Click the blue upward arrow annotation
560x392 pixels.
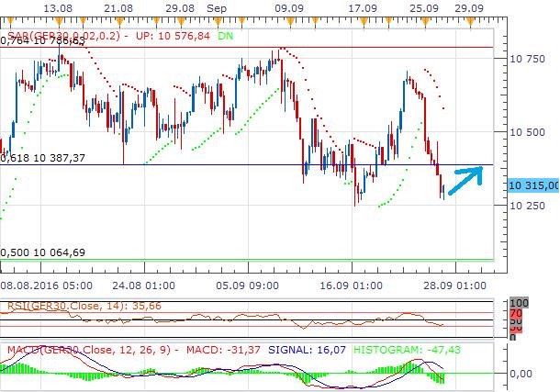point(466,176)
